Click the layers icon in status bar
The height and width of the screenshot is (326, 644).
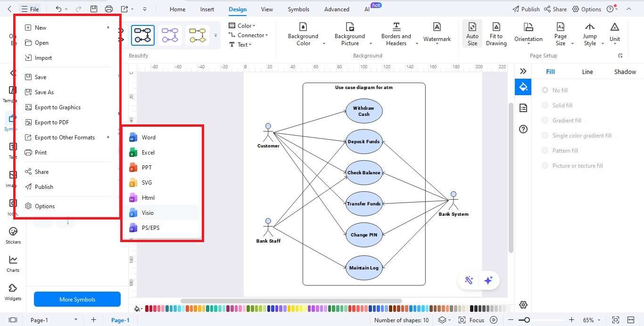(x=442, y=320)
